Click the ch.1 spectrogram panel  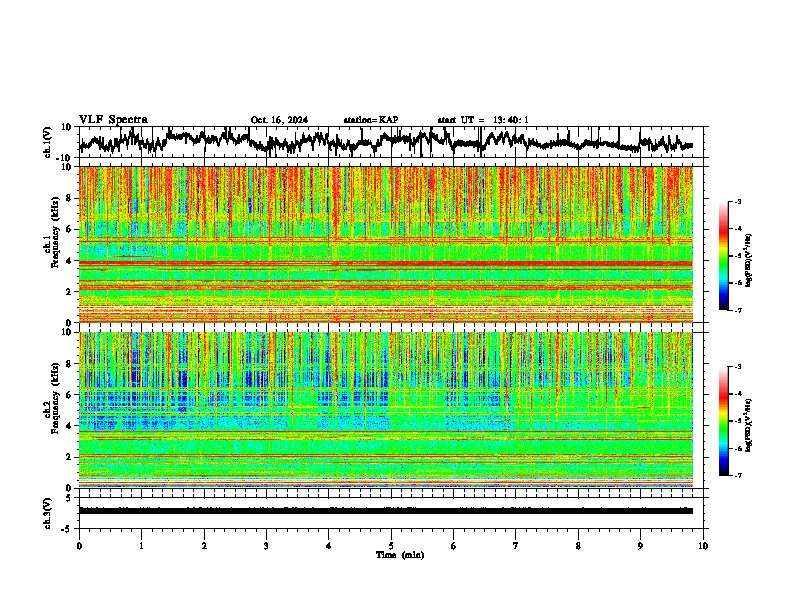[386, 244]
